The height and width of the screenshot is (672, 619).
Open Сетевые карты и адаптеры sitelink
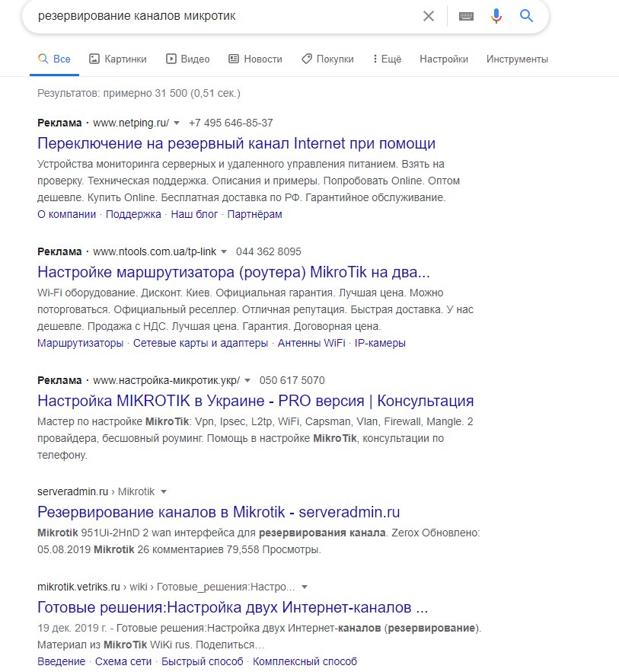click(200, 344)
